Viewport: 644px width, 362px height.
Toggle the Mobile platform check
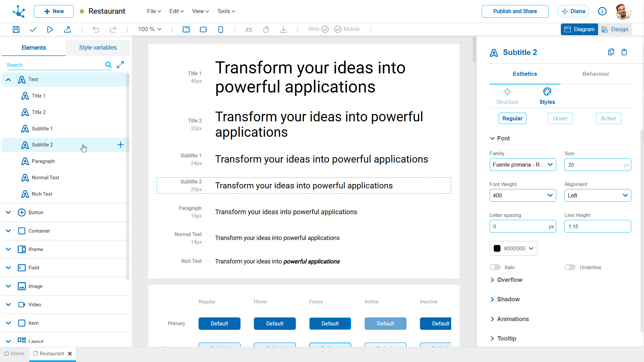(x=338, y=29)
